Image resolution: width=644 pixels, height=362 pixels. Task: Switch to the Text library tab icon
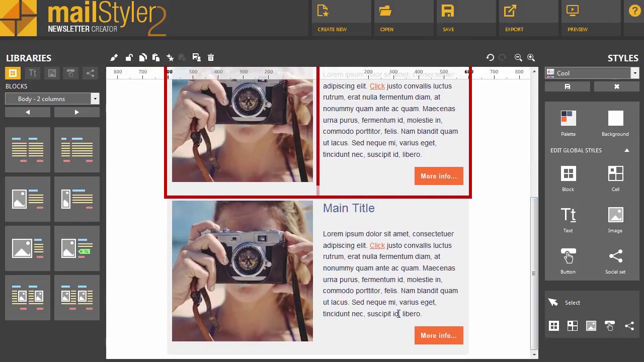point(32,73)
